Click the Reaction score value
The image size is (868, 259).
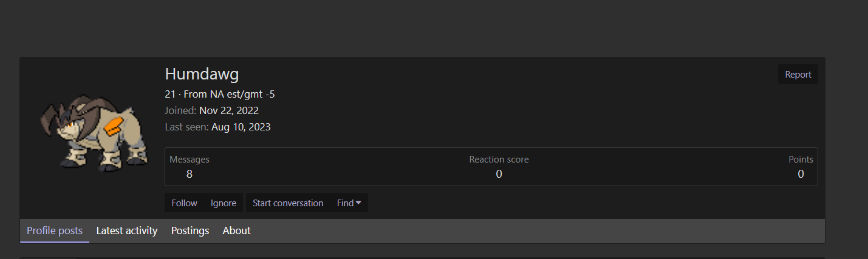(499, 174)
